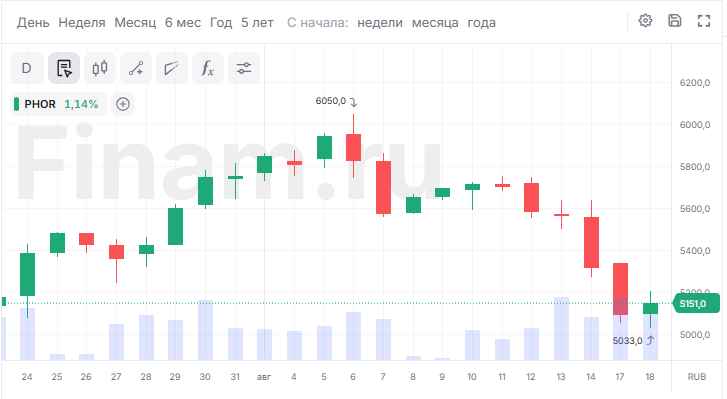Open the sliders parameters icon

click(x=244, y=68)
